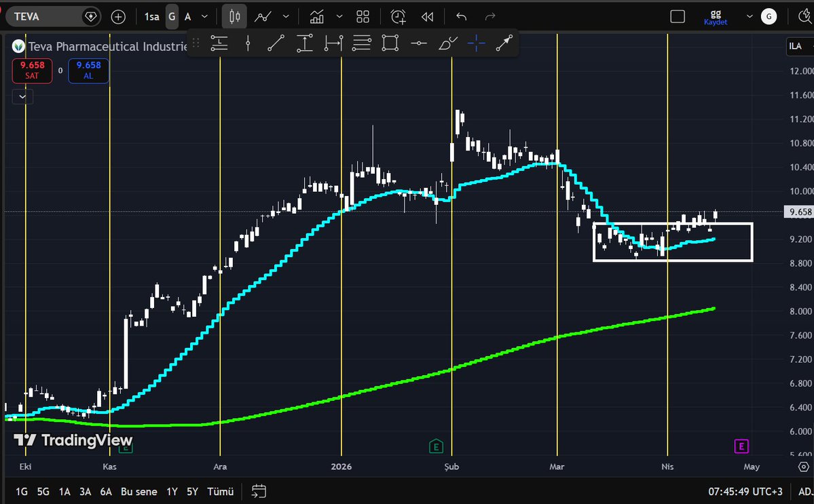Set range to 6A
Image resolution: width=814 pixels, height=504 pixels.
(x=106, y=492)
